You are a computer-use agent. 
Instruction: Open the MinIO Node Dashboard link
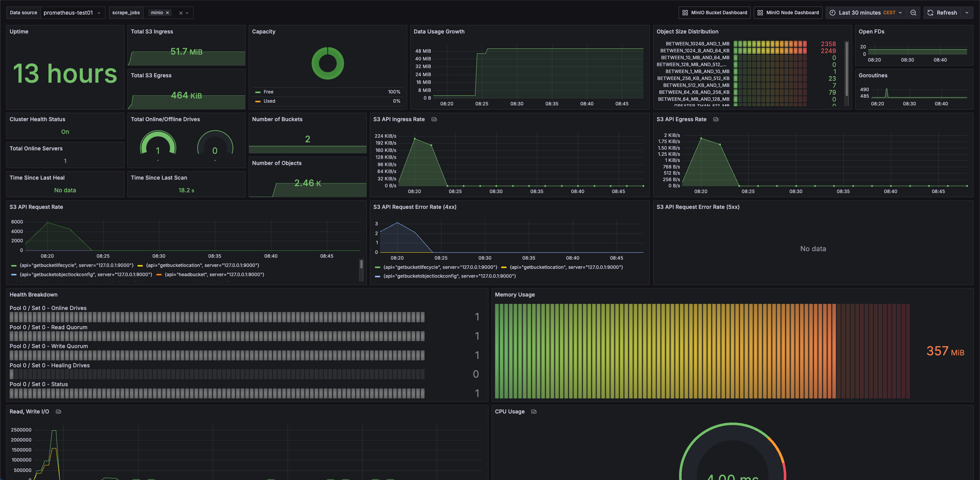coord(788,13)
